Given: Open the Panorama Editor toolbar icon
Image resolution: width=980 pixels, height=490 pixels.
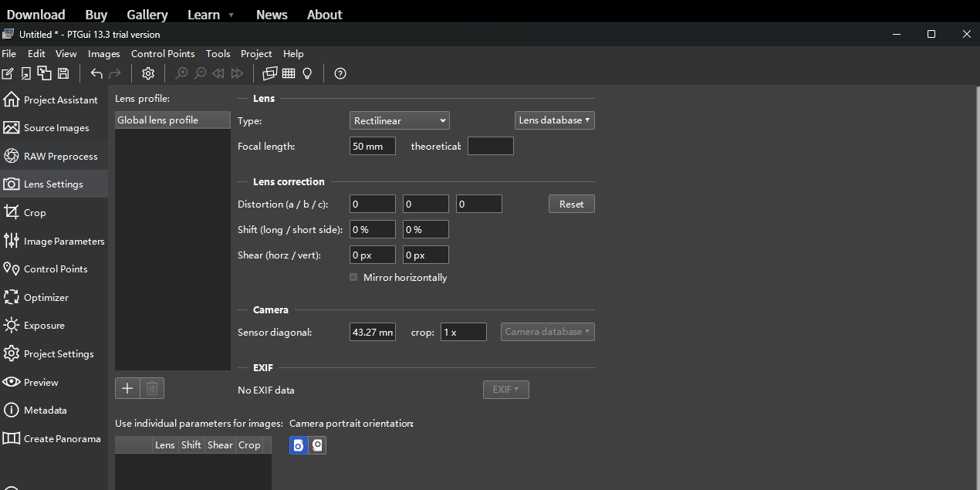Looking at the screenshot, I should [269, 73].
